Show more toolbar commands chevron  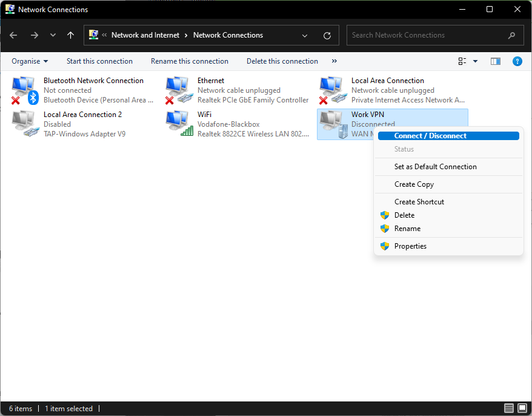click(x=334, y=61)
